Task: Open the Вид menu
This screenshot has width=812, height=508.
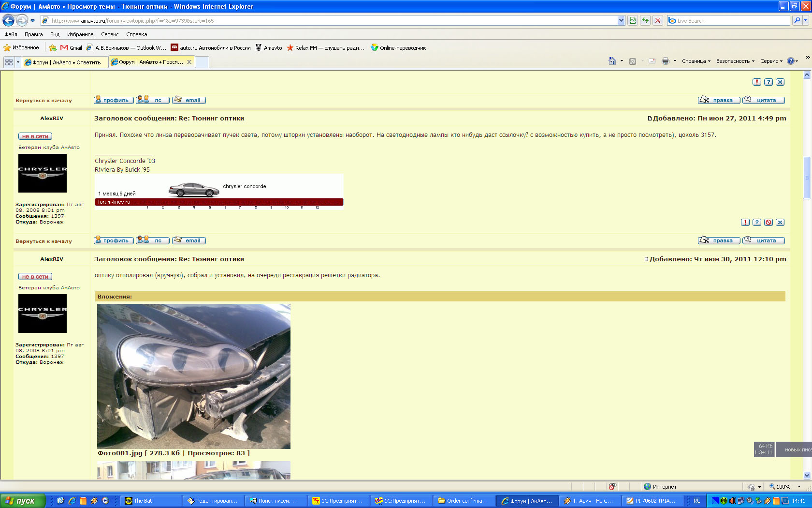Action: (x=55, y=34)
